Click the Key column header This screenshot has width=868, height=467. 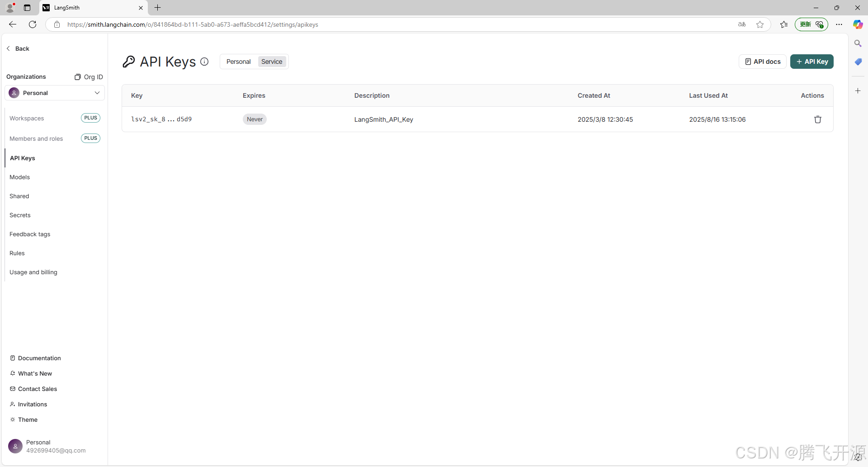coord(137,95)
